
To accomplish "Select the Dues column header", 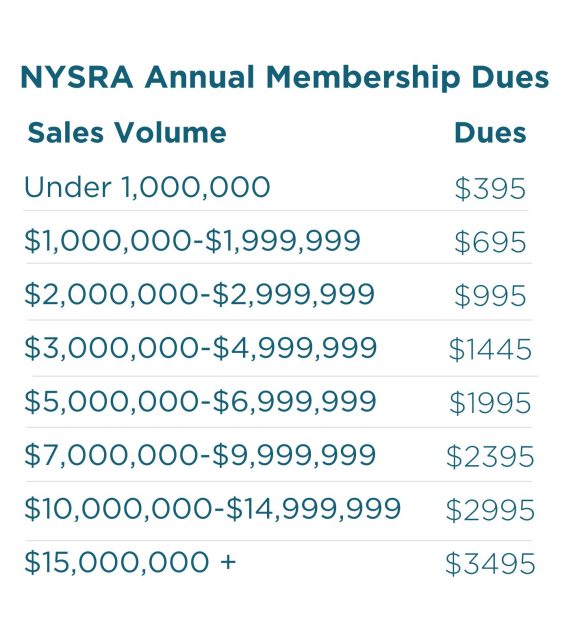I will [x=490, y=133].
